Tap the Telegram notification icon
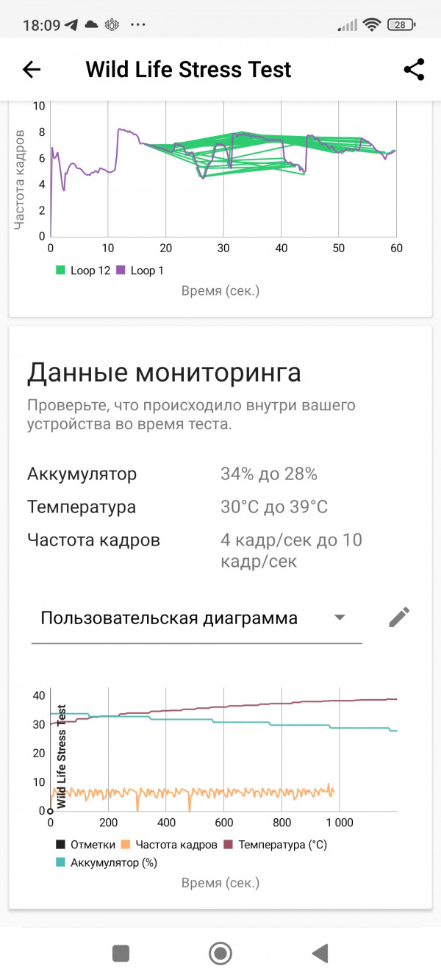Screen dimensions: 441x980 [x=71, y=24]
